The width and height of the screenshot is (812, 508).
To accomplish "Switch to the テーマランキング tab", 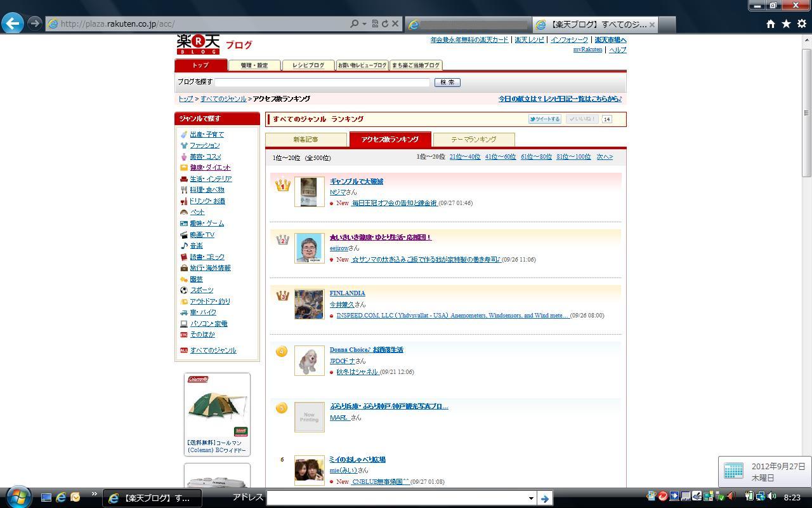I will (x=473, y=139).
